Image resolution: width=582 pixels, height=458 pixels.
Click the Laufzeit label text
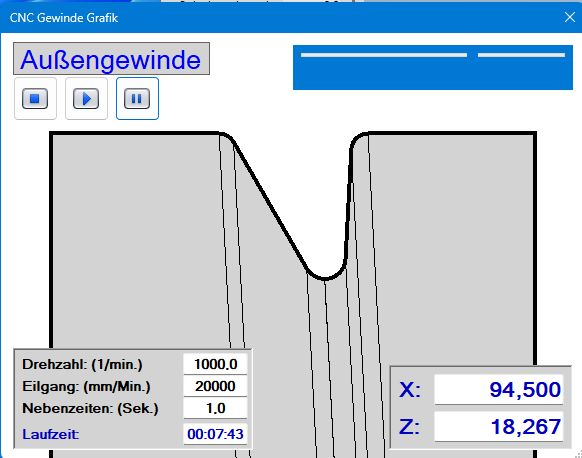point(51,434)
